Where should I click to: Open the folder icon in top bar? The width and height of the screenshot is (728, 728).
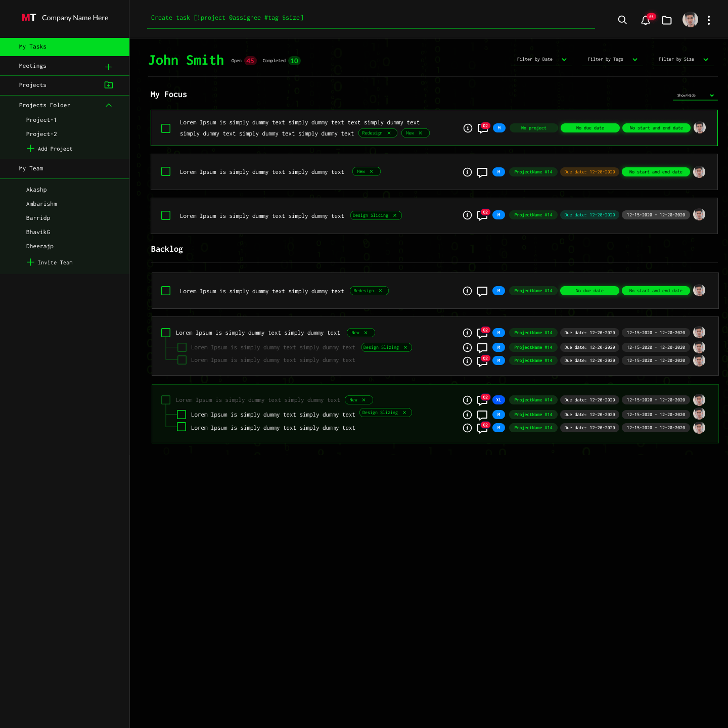point(667,20)
